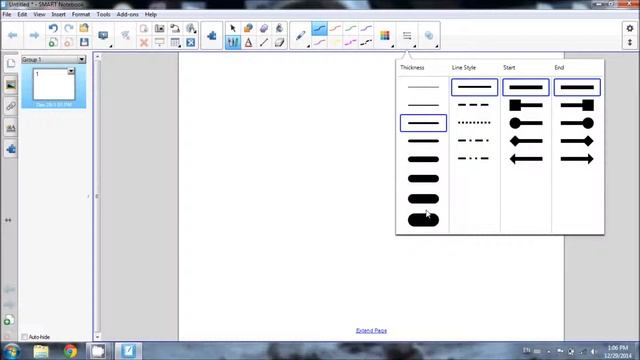640x360 pixels.
Task: Select the Text tool
Action: click(248, 42)
